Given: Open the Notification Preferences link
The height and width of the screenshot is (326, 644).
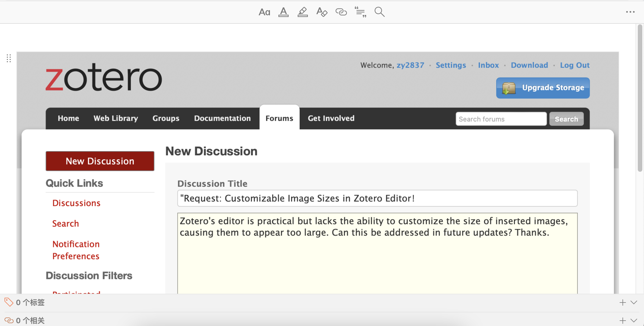Looking at the screenshot, I should [x=76, y=250].
